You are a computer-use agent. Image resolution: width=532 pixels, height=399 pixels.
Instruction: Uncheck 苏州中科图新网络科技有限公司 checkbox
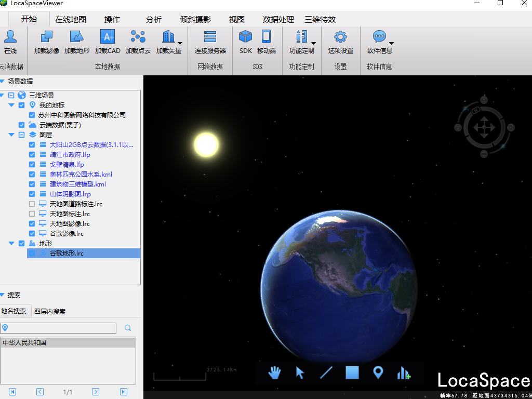tap(32, 115)
